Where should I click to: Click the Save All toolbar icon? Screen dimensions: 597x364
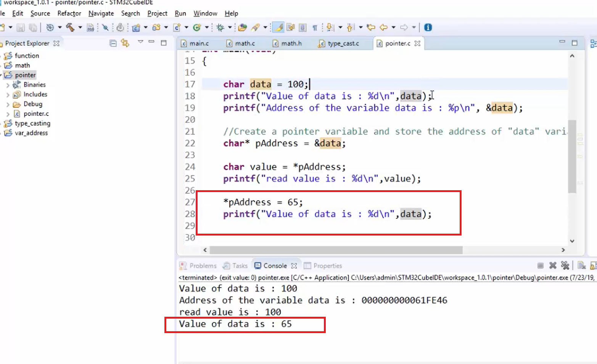point(33,27)
